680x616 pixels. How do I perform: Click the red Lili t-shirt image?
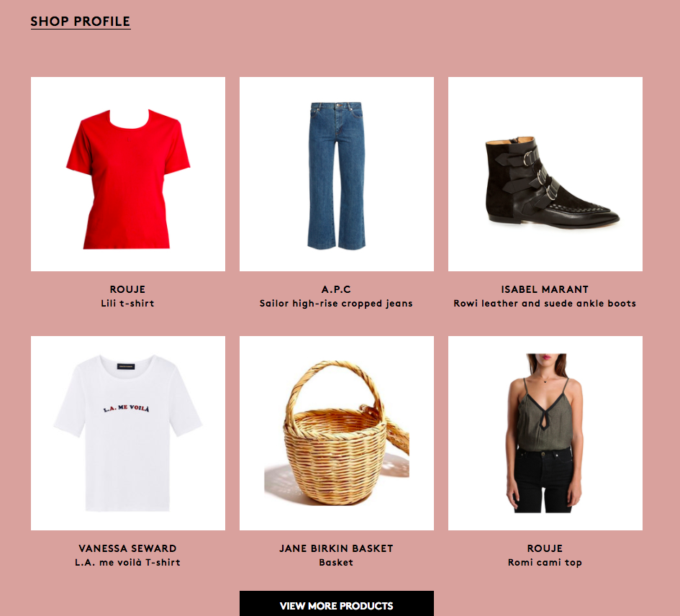coord(128,174)
